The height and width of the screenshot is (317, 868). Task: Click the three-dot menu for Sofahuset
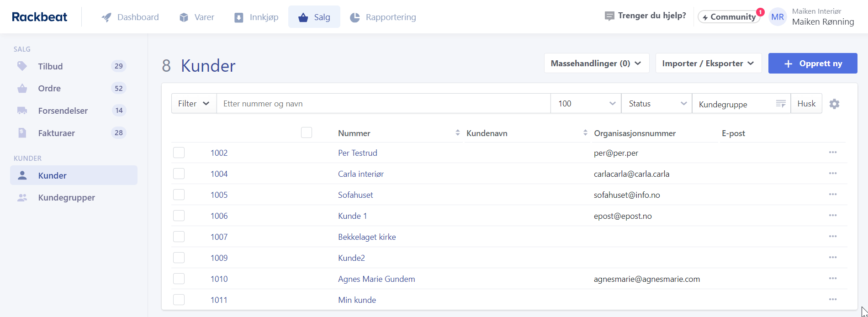pyautogui.click(x=832, y=195)
